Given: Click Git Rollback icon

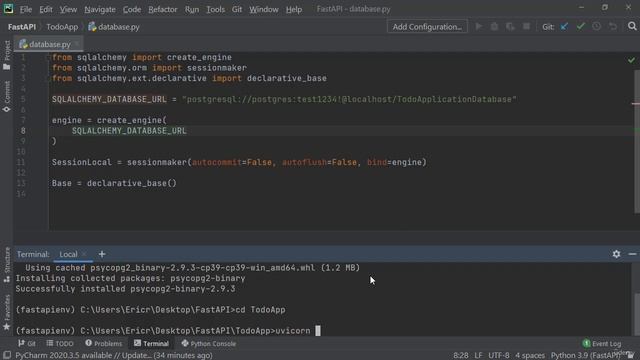Looking at the screenshot, I should click(613, 27).
